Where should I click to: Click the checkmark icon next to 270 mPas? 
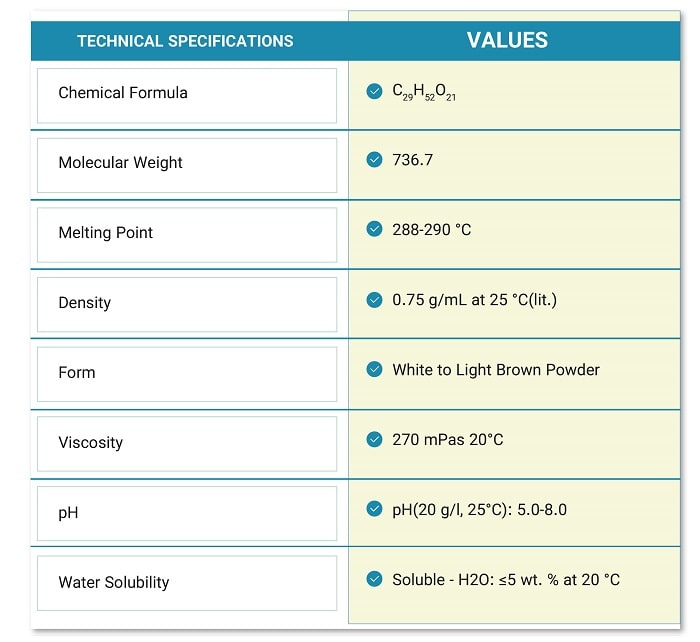(x=375, y=440)
